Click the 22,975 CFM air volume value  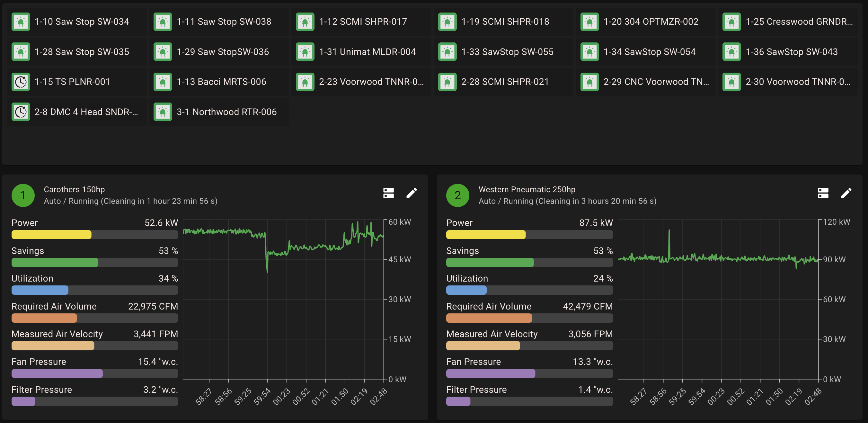(x=153, y=306)
